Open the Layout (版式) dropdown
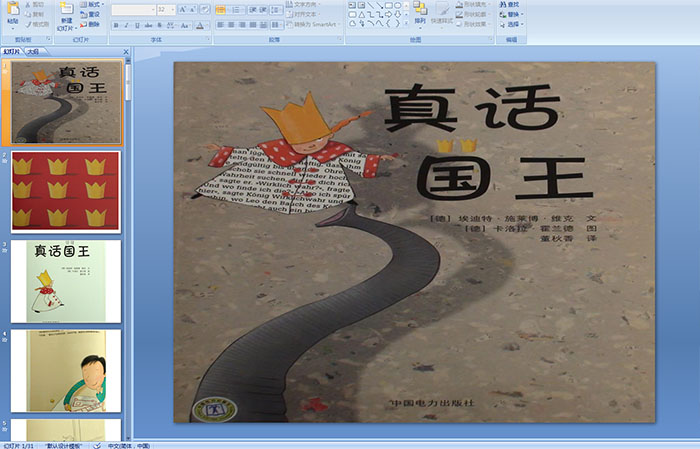Screen dimensions: 700x449 click(92, 4)
